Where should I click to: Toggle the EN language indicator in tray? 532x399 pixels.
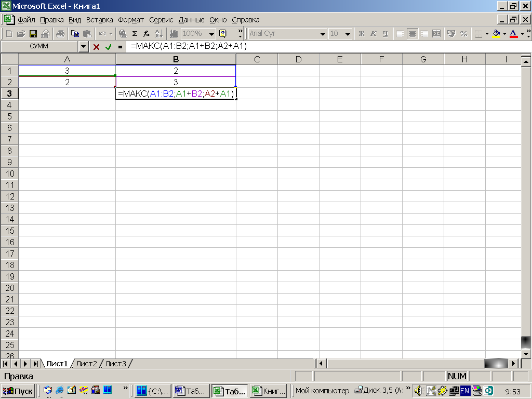(x=465, y=391)
